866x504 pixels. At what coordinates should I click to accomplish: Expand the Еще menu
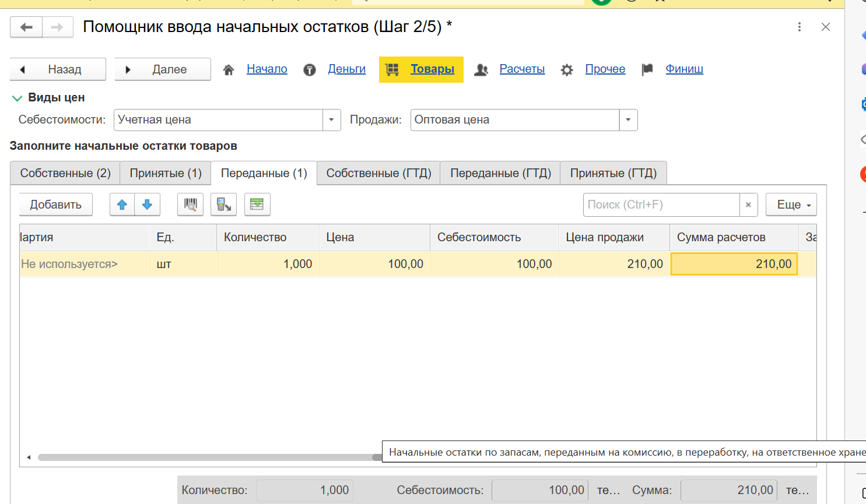pos(791,205)
